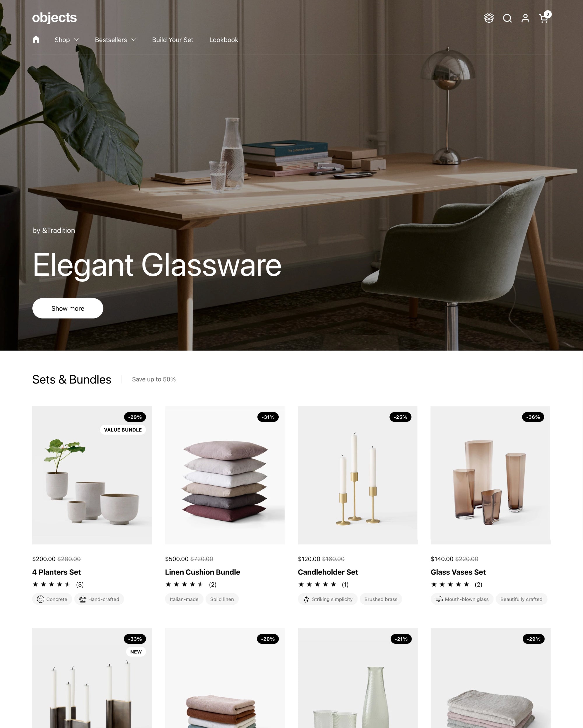The image size is (583, 728).
Task: Click the 4 Planters Set product link
Action: click(x=56, y=572)
